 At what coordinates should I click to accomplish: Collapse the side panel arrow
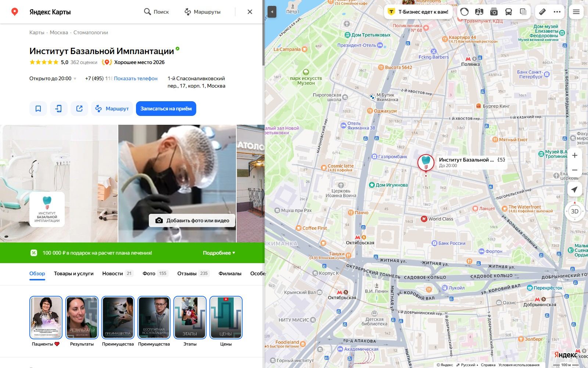(272, 12)
